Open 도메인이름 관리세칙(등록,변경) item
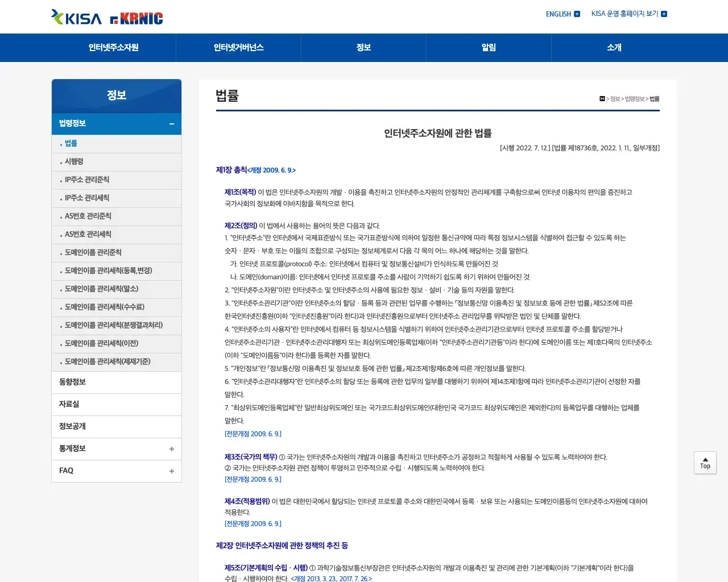This screenshot has height=582, width=728. (117, 271)
